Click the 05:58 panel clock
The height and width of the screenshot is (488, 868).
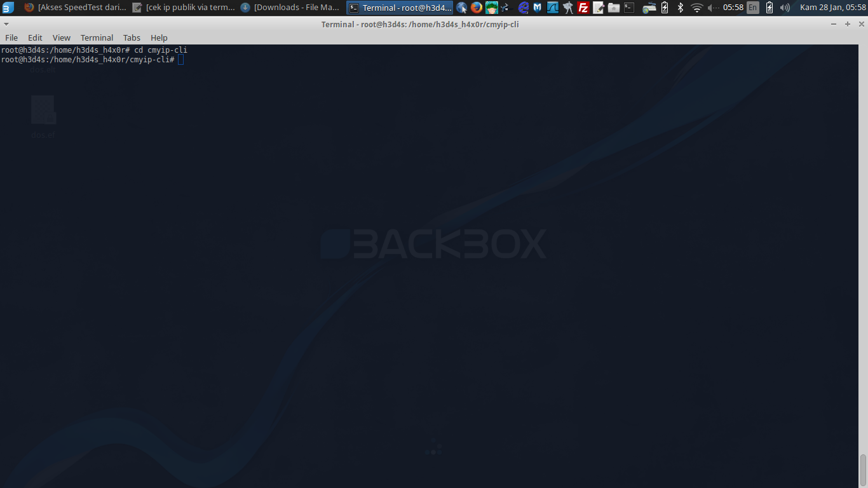coord(733,8)
